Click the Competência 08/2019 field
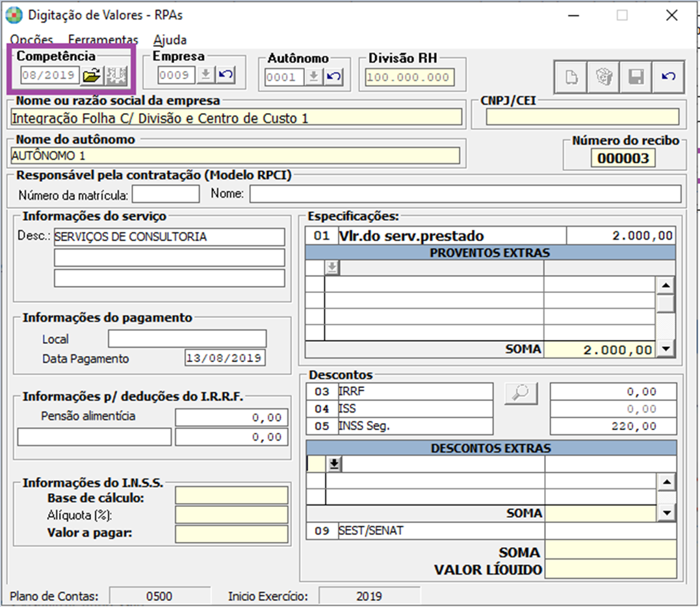The image size is (700, 607). tap(49, 75)
